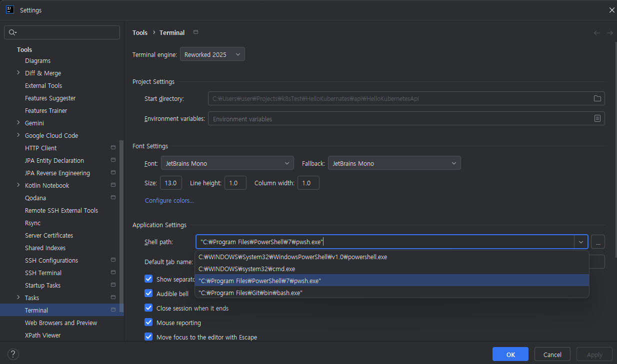This screenshot has width=617, height=364.
Task: Click the OK button
Action: coord(510,355)
